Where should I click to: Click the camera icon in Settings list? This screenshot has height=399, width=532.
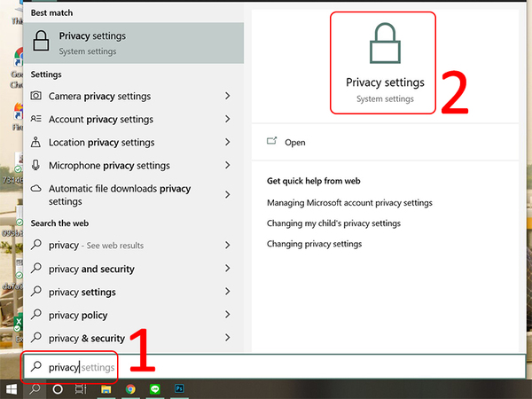point(36,96)
